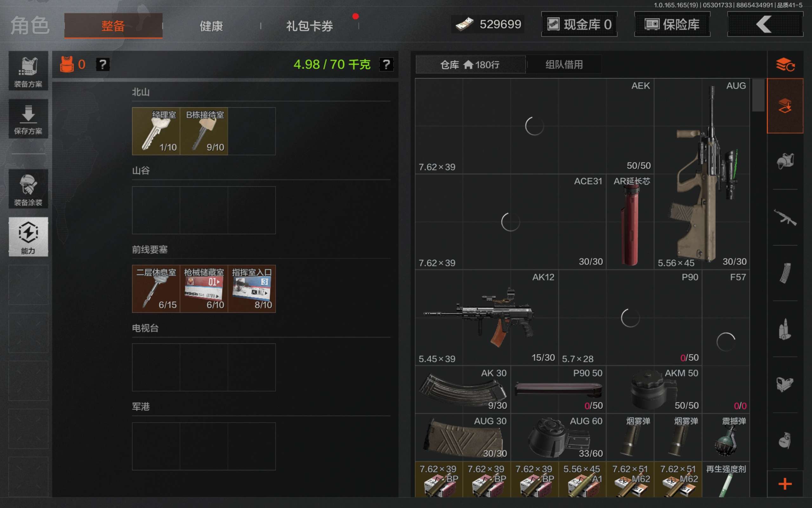This screenshot has width=812, height=508.
Task: Select the 指挥室入口 keycard
Action: point(252,289)
